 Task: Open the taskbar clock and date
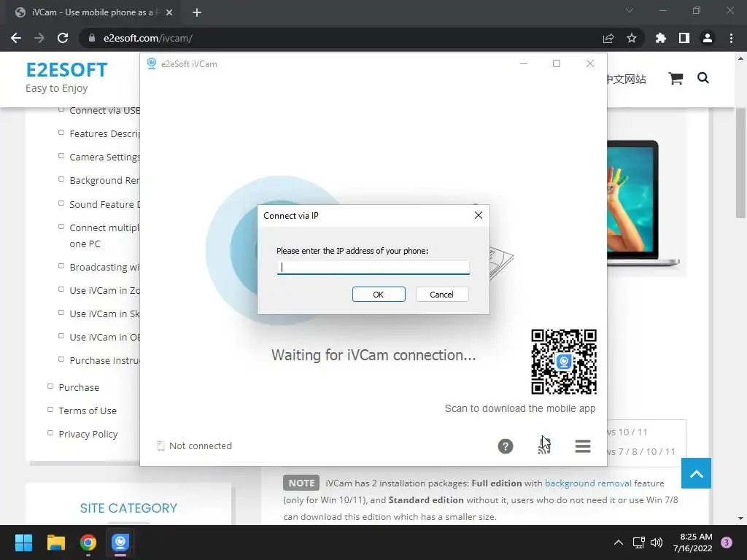pos(693,542)
